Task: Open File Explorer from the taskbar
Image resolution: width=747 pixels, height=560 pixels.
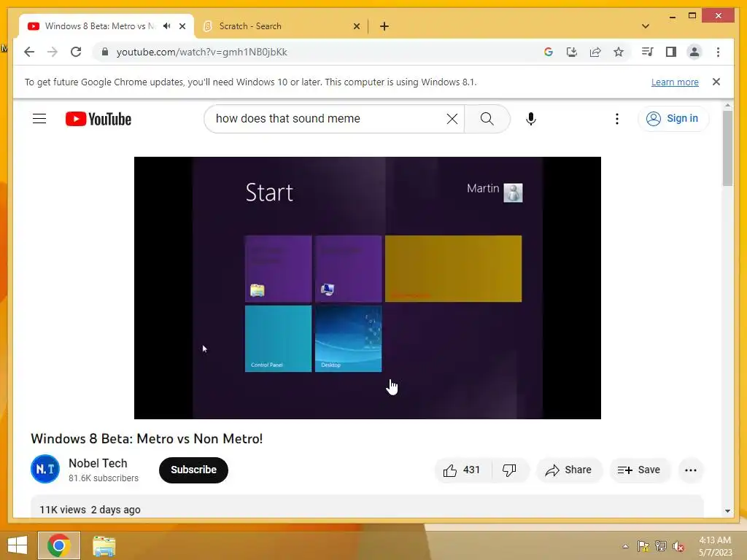Action: tap(104, 546)
